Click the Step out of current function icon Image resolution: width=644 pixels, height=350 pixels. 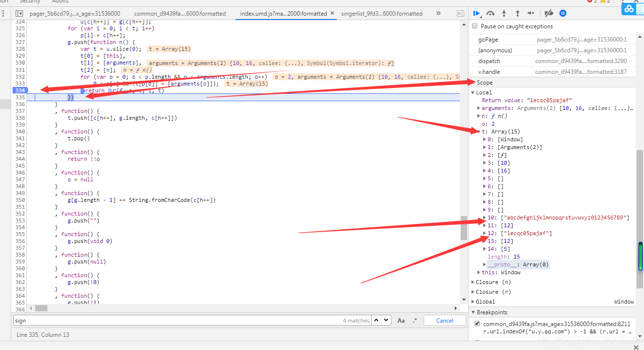point(518,13)
